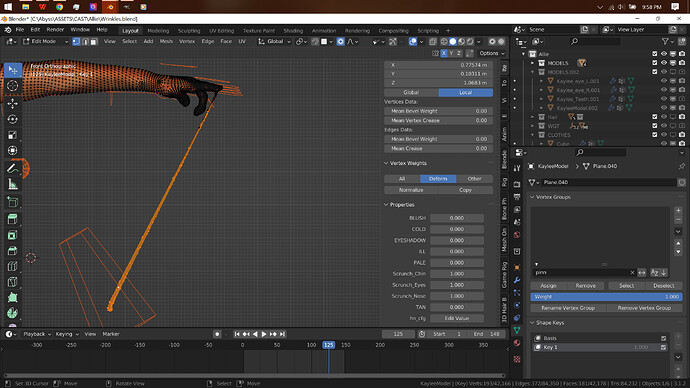Toggle Y axis mirror in viewport header
This screenshot has width=690, height=388.
pos(451,53)
